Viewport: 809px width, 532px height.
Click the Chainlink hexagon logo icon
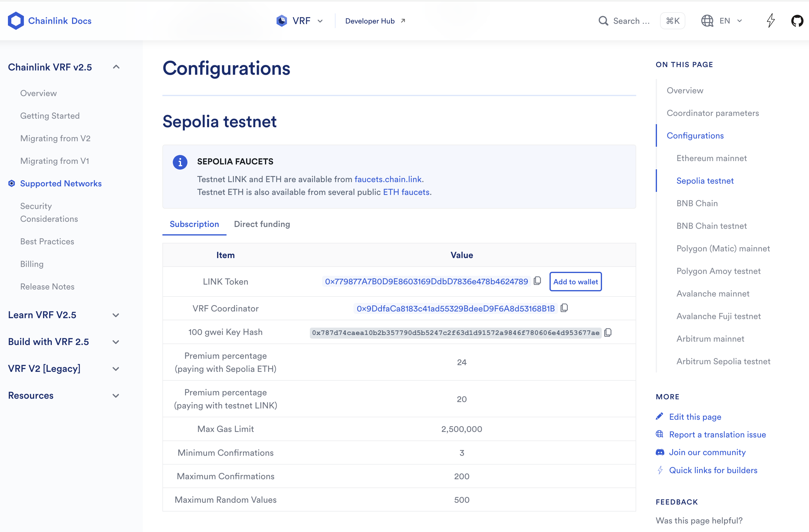[x=16, y=21]
